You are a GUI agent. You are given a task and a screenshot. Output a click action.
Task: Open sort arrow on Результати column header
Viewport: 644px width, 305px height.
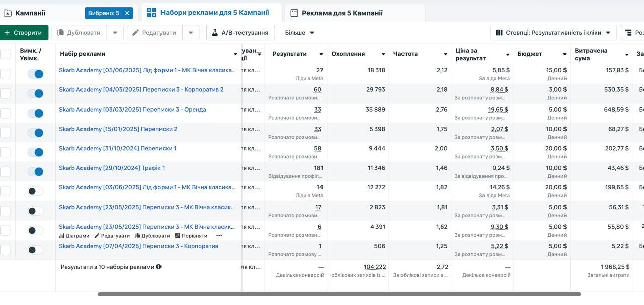pyautogui.click(x=321, y=54)
